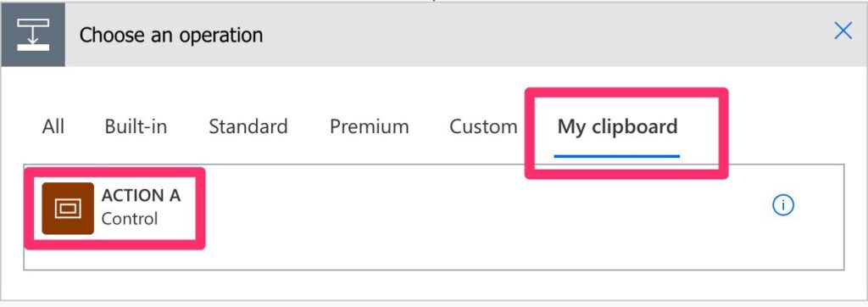Click the blue underline beneath My clipboard
This screenshot has height=307, width=868.
tap(617, 156)
